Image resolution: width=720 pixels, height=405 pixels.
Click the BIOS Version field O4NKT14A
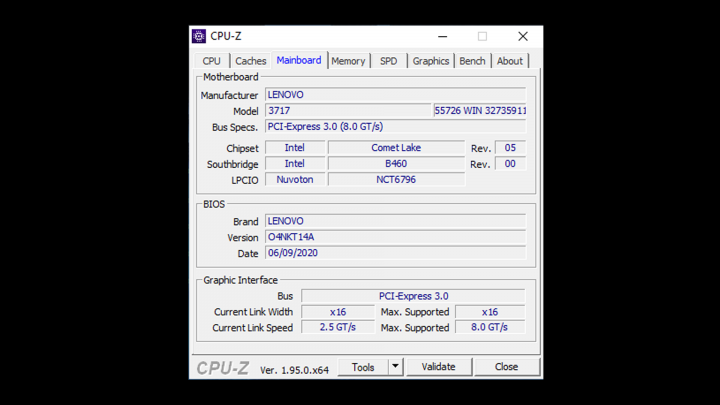395,237
